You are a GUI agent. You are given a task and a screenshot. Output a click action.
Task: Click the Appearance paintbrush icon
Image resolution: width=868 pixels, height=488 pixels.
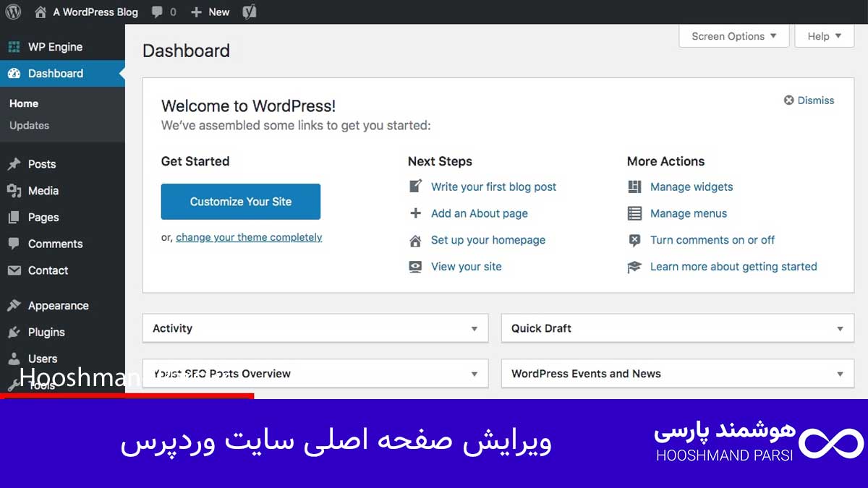(14, 306)
